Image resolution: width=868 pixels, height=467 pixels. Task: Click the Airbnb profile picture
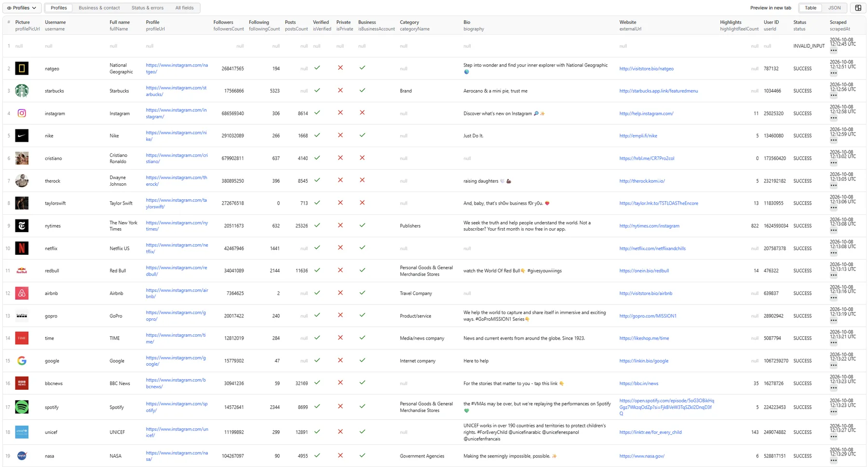click(22, 293)
